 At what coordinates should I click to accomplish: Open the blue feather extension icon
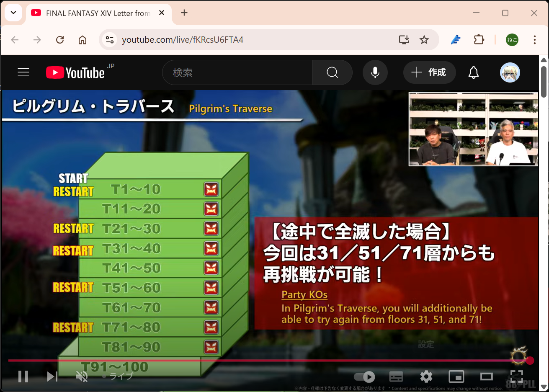tap(456, 40)
